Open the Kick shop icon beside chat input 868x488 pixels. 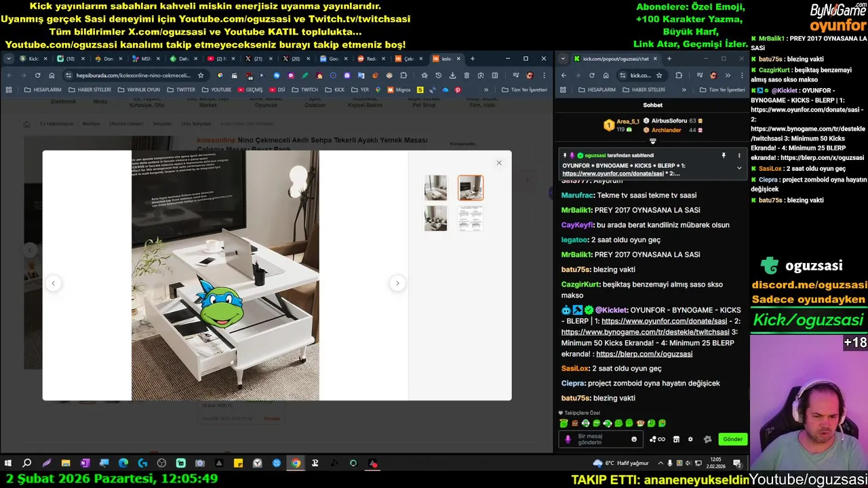point(676,439)
